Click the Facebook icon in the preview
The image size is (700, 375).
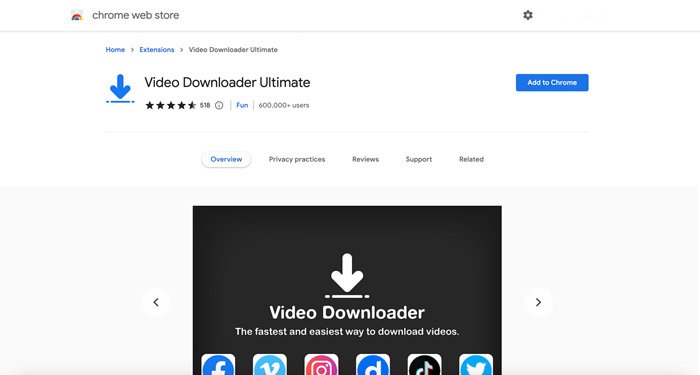pos(218,364)
